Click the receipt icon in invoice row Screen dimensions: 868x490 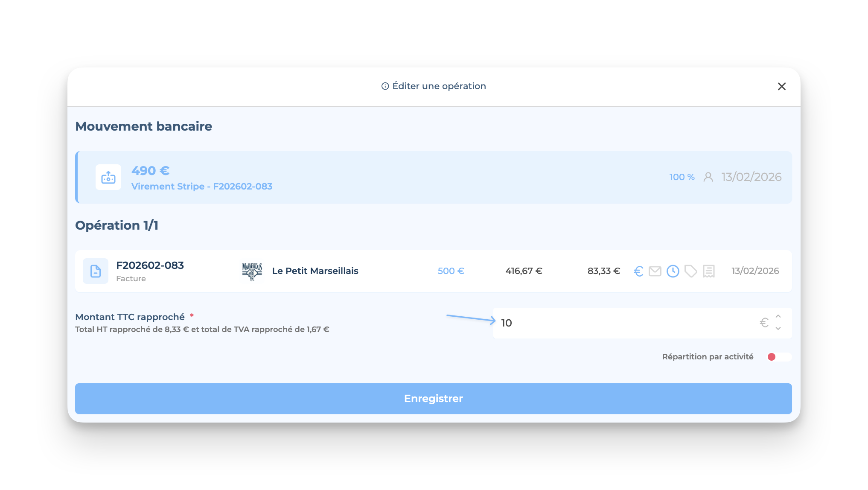pos(709,271)
